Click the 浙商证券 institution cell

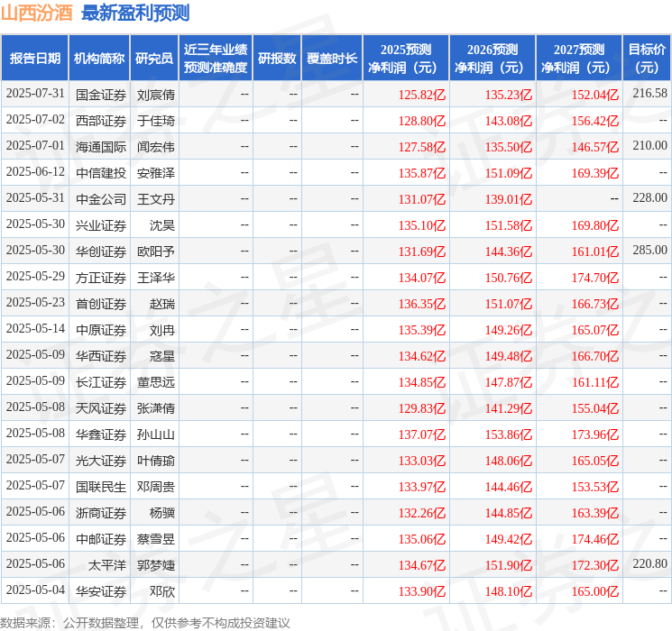[x=101, y=513]
